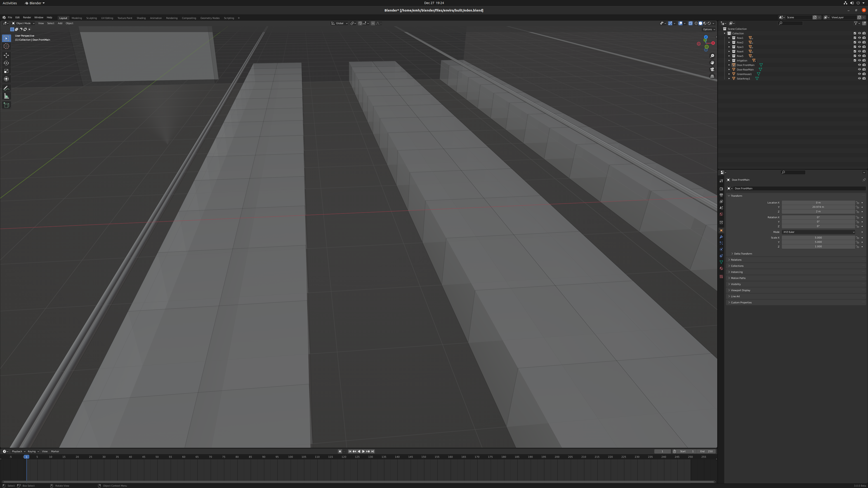868x488 pixels.
Task: Hide the Row4 collection eye icon
Action: [x=859, y=52]
